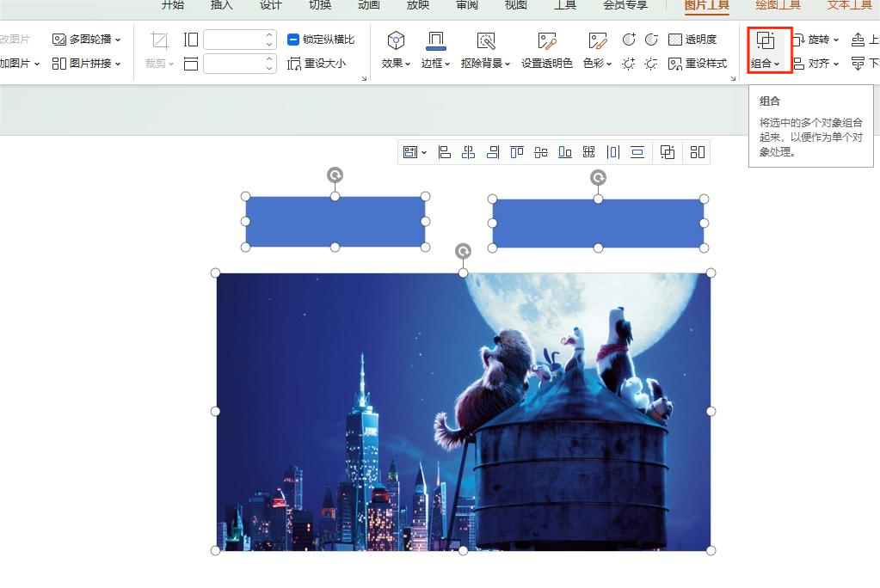Select the moonlit city picture
Image resolution: width=880 pixels, height=588 pixels.
coord(464,412)
